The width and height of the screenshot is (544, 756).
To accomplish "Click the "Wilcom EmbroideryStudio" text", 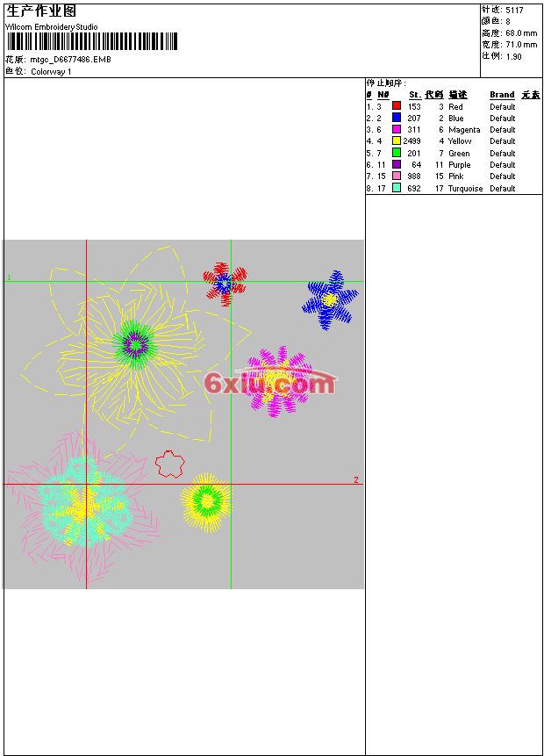I will (52, 27).
